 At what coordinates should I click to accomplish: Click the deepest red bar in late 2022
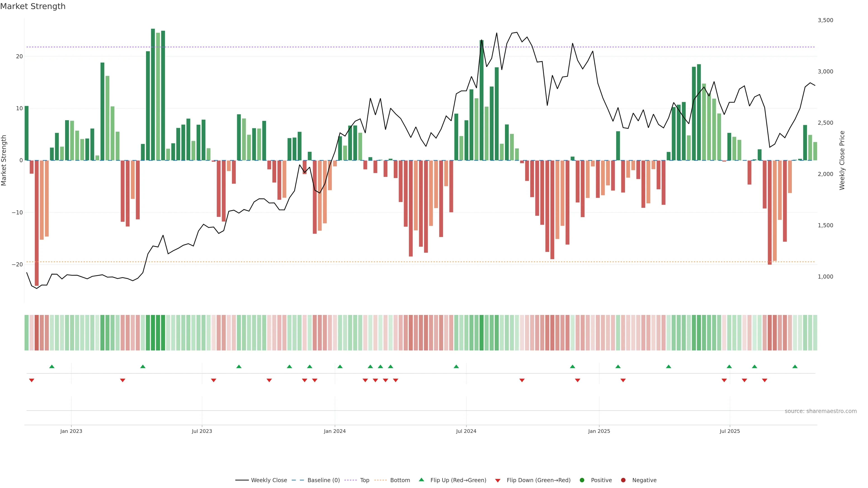tap(37, 222)
